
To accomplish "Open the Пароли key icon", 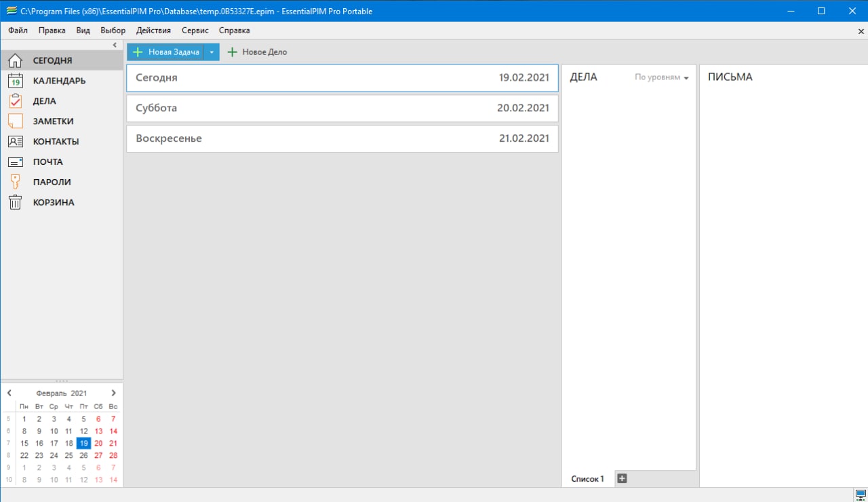I will (15, 182).
